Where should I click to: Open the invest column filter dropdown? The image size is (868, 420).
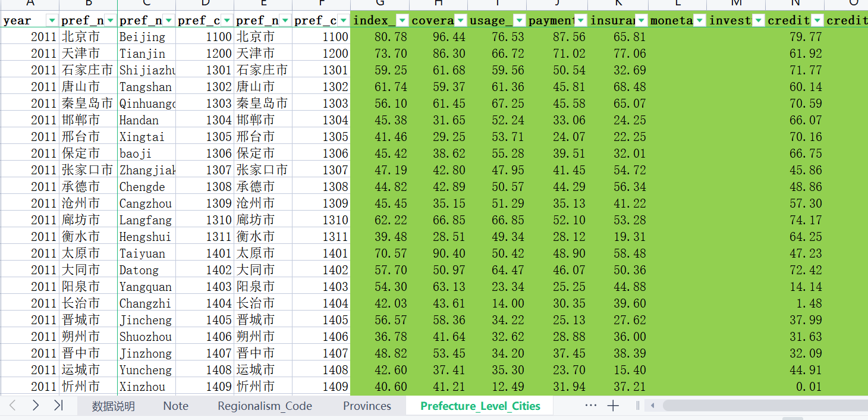pyautogui.click(x=758, y=21)
